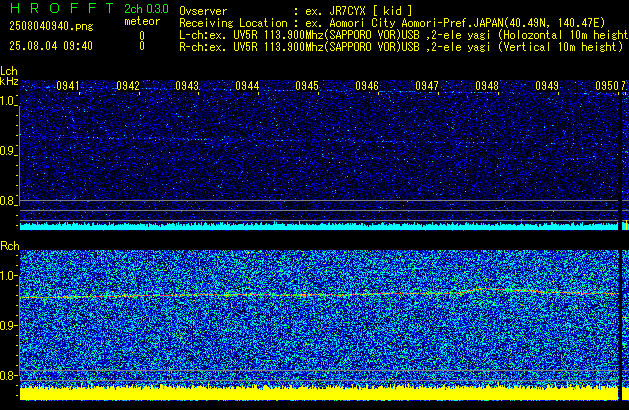The height and width of the screenshot is (410, 629).
Task: Click the 0945 time marker
Action: [x=307, y=86]
